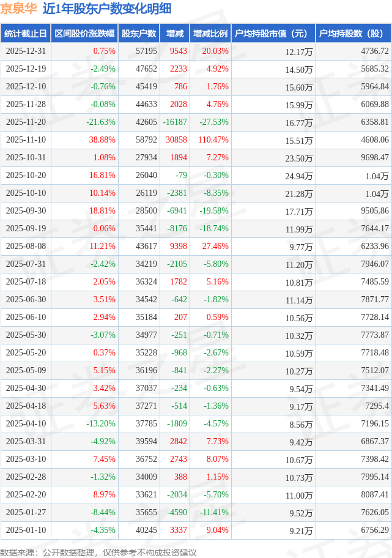
Task: Click the market value 12.17万
Action: coord(299,51)
